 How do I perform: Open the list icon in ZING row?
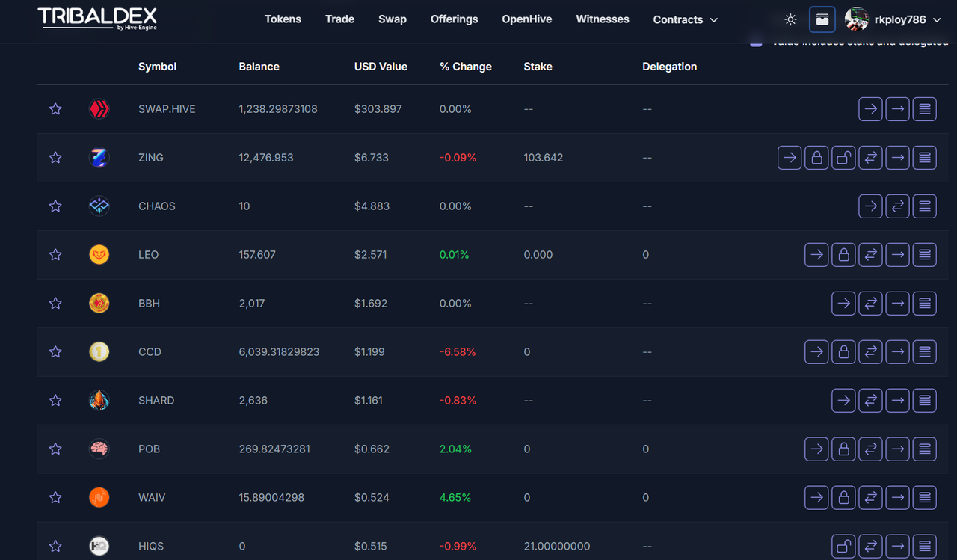[x=924, y=158]
